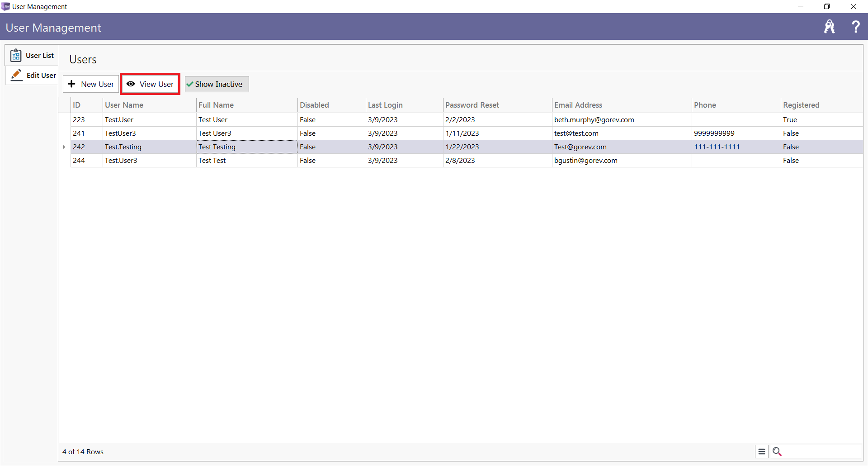Sort by the User Name column header
Screen dimensions: 868x466
point(150,105)
